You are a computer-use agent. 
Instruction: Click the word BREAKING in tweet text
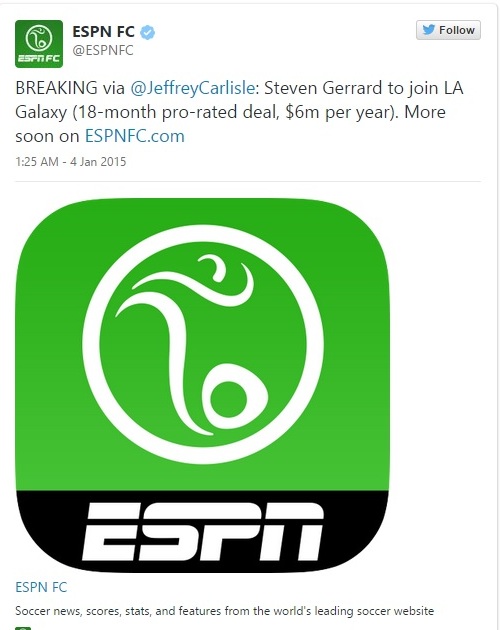56,88
